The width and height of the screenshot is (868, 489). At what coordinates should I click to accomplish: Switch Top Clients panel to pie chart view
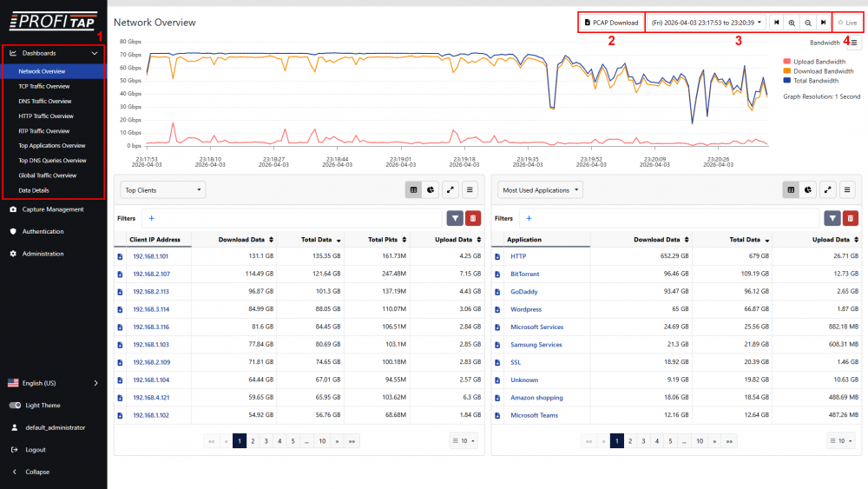pos(431,189)
